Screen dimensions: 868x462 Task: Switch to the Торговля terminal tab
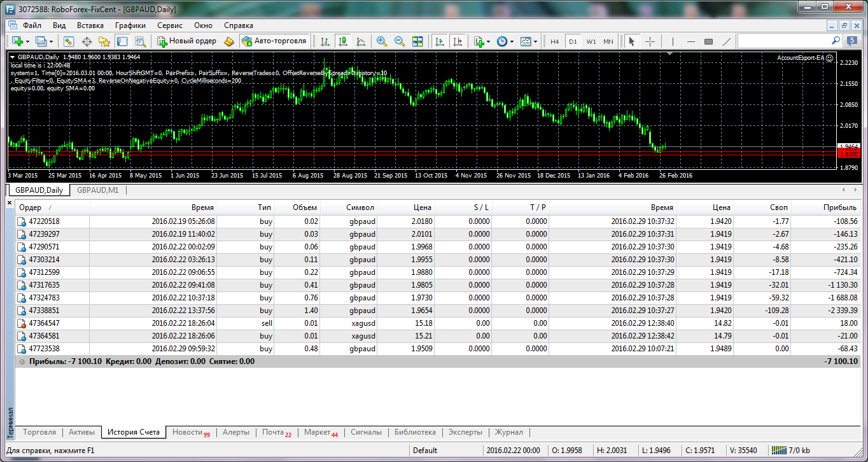(x=39, y=432)
